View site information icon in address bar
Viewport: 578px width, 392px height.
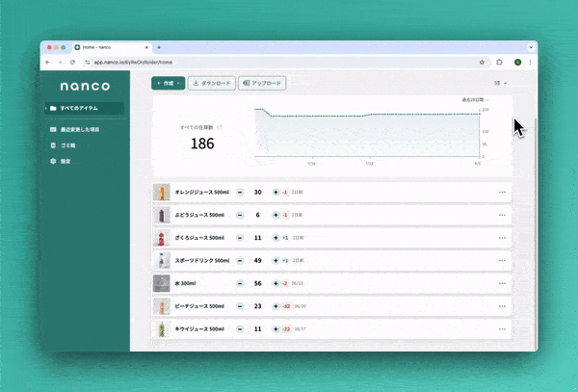pos(88,63)
